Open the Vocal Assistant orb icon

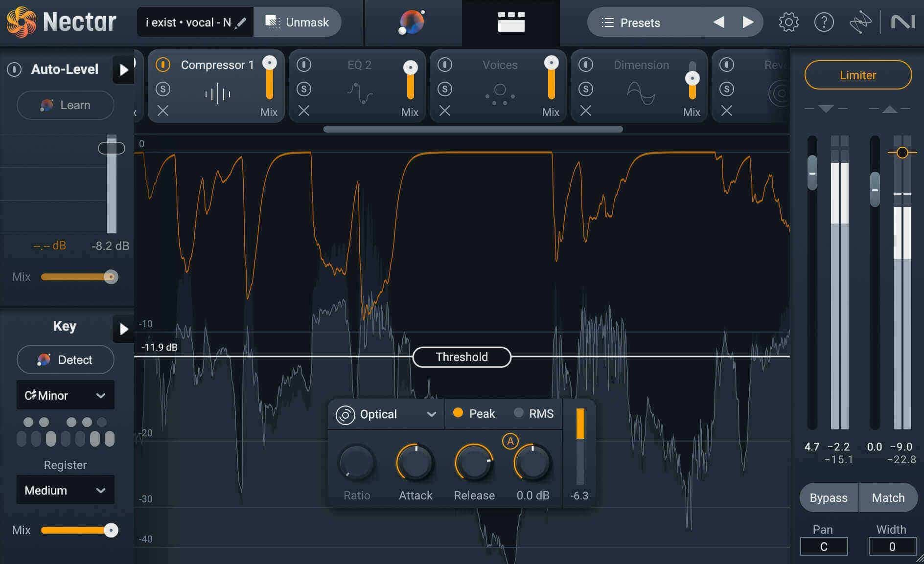412,23
